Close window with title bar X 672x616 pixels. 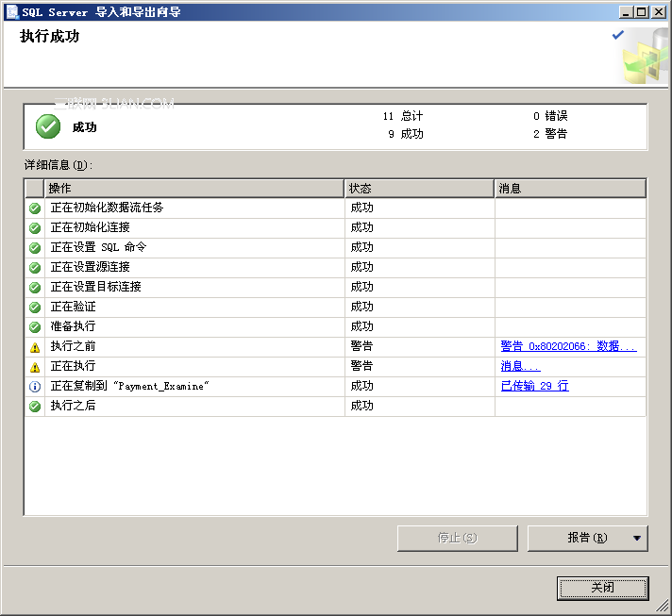click(x=658, y=12)
